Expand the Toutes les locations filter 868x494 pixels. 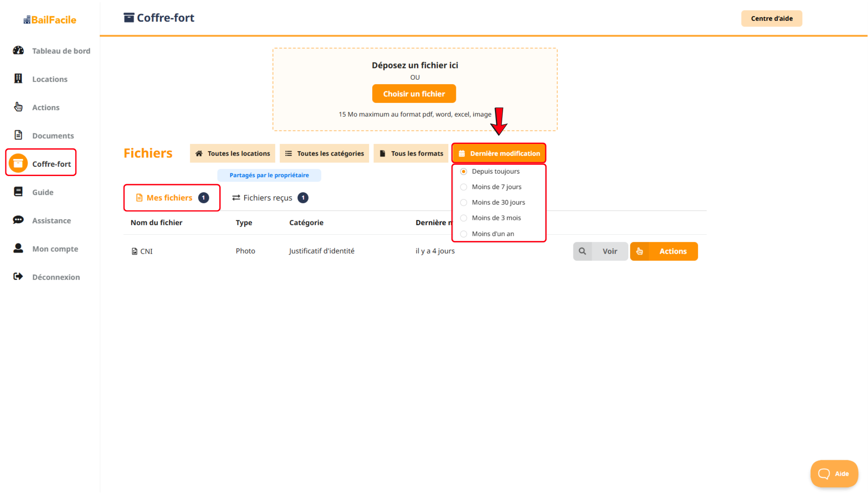click(x=232, y=153)
